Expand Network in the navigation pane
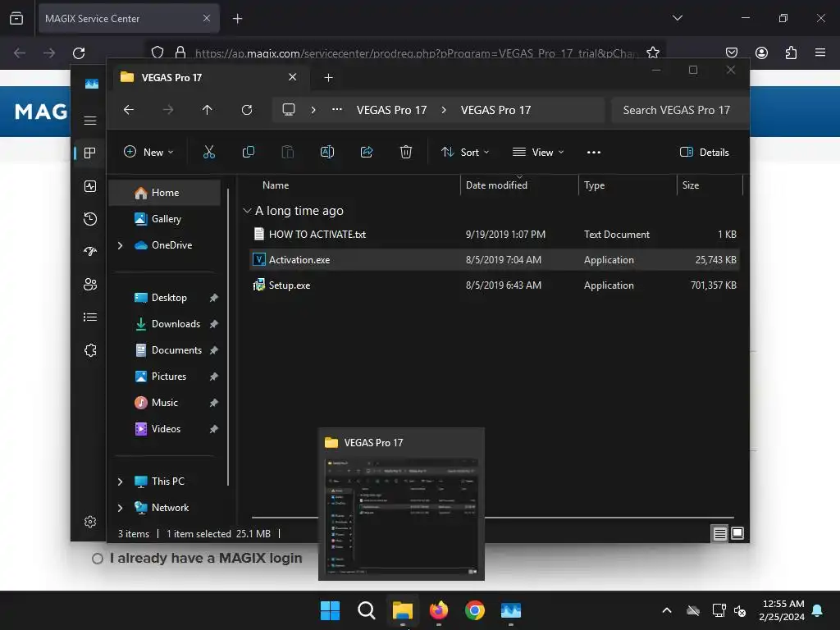 point(120,508)
